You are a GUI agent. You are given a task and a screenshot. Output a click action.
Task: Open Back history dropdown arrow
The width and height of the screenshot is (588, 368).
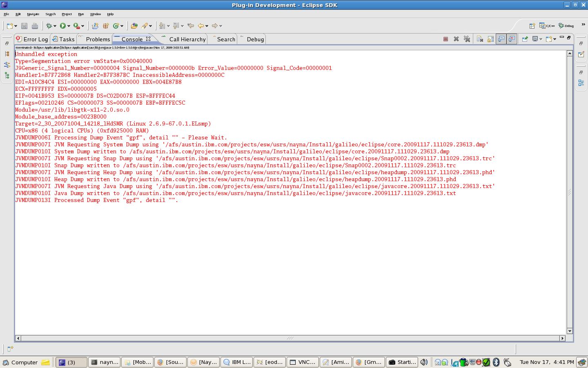click(x=207, y=26)
